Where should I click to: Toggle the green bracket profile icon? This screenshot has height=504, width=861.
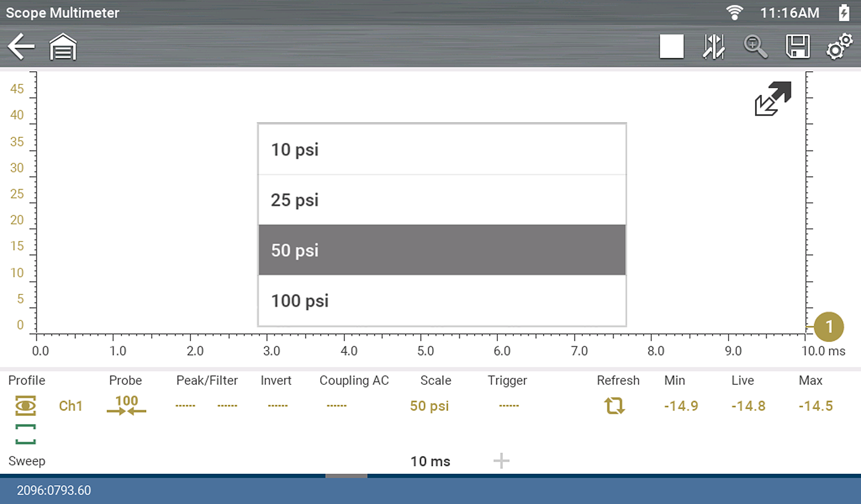tap(25, 434)
